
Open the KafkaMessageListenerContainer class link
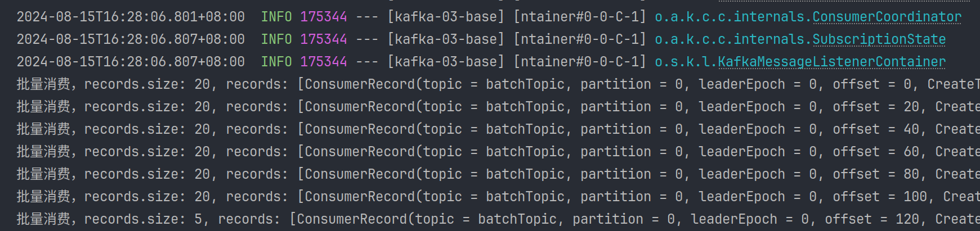pyautogui.click(x=831, y=62)
